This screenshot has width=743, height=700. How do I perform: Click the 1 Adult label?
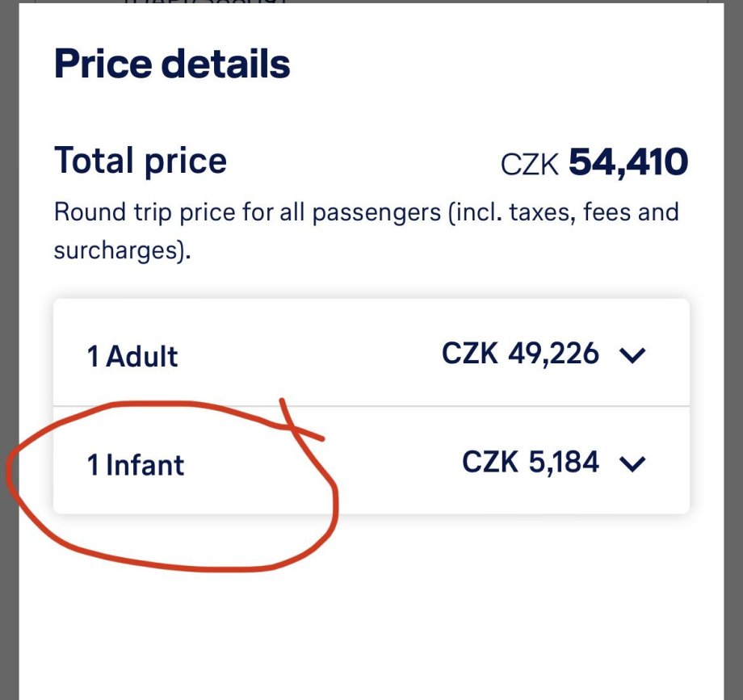point(132,356)
